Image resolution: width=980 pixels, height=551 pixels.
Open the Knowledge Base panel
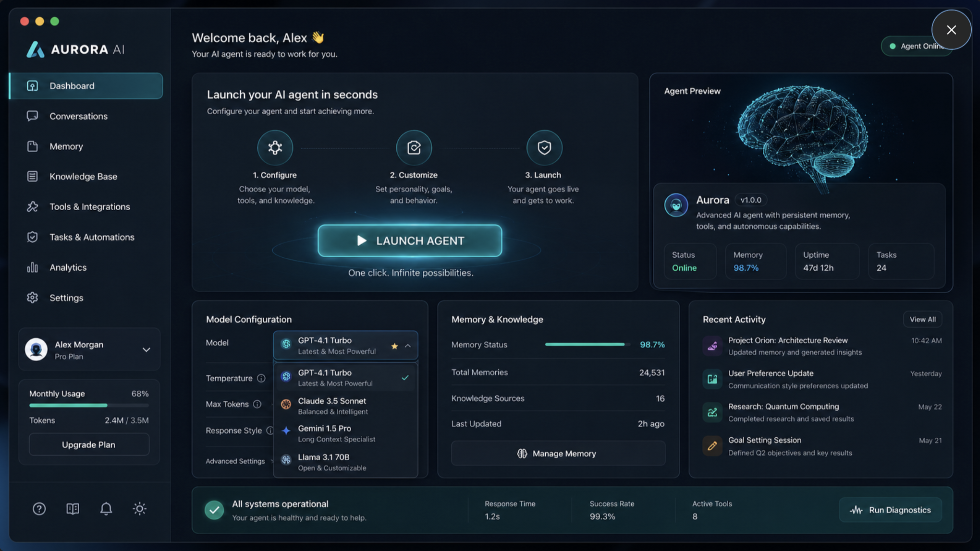click(83, 176)
